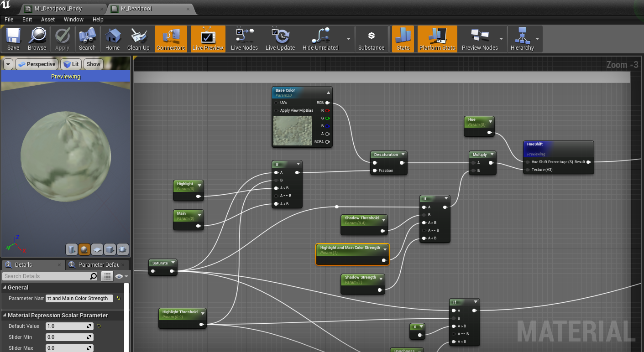Click the Save toolbar icon
644x352 pixels.
[x=13, y=39]
